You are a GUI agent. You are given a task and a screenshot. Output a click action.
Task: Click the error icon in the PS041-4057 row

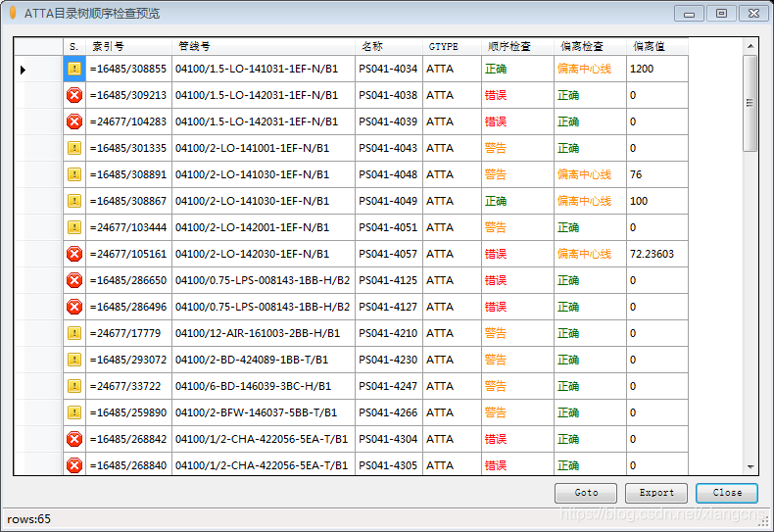pyautogui.click(x=74, y=254)
